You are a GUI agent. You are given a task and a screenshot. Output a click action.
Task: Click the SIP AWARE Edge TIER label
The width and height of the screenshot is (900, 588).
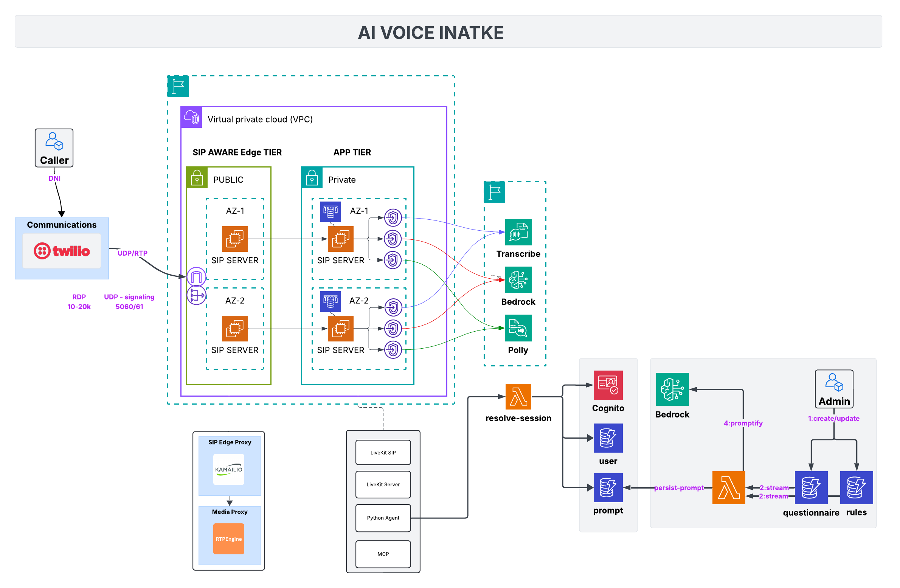(237, 152)
